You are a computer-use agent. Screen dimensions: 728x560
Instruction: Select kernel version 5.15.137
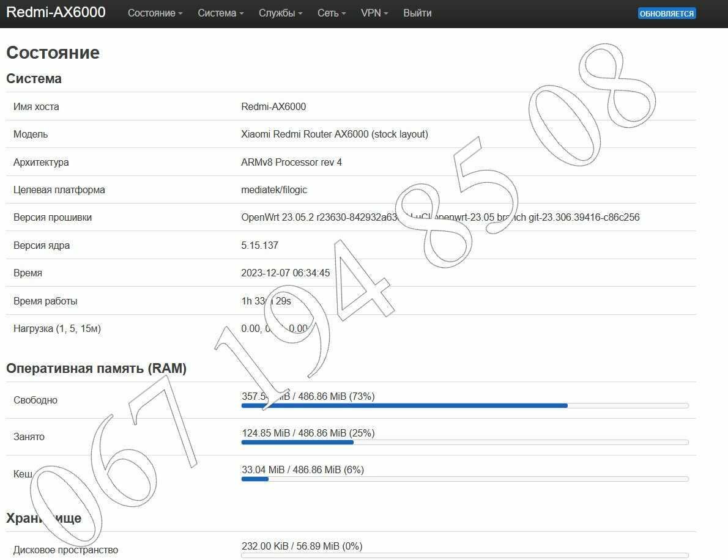(x=259, y=245)
